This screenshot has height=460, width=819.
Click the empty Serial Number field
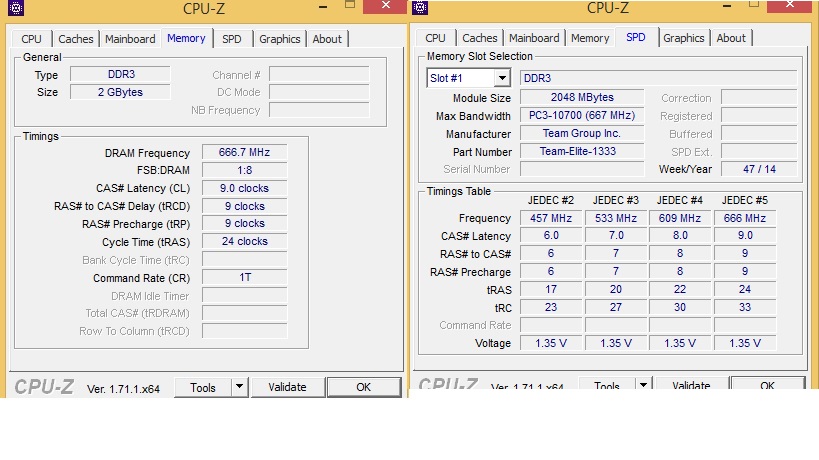pos(582,169)
